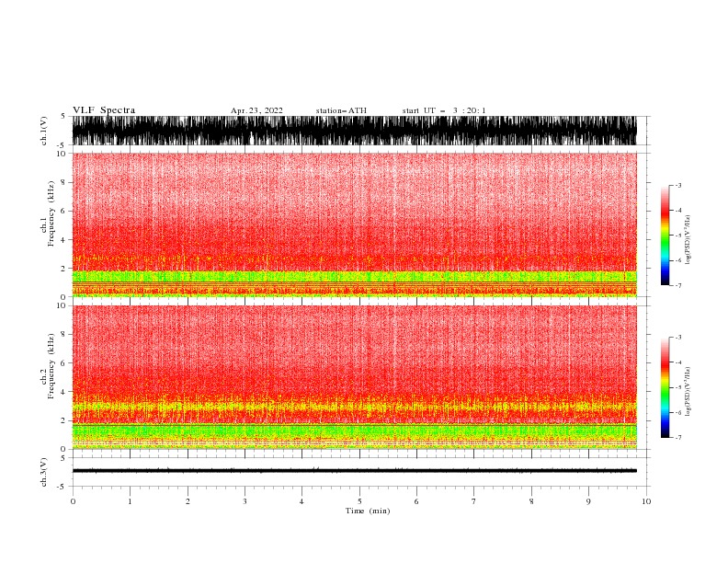Click the 'ch.3(V)' axis label
The height and width of the screenshot is (563, 728).
click(x=44, y=472)
